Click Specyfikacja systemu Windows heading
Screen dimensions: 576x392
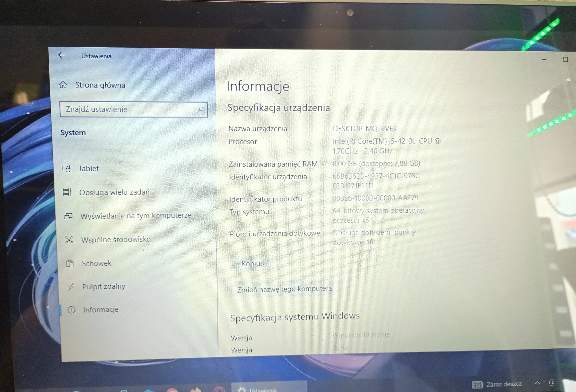click(x=295, y=317)
